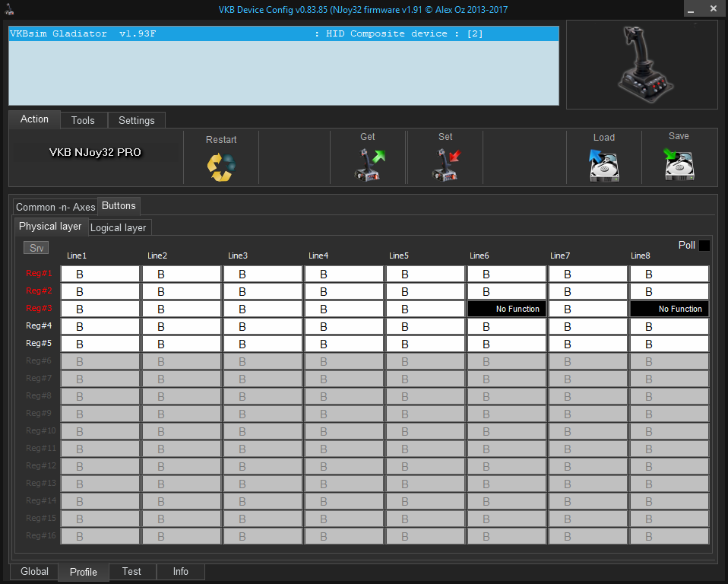Click Reg#1 Line8 button cell

point(669,274)
